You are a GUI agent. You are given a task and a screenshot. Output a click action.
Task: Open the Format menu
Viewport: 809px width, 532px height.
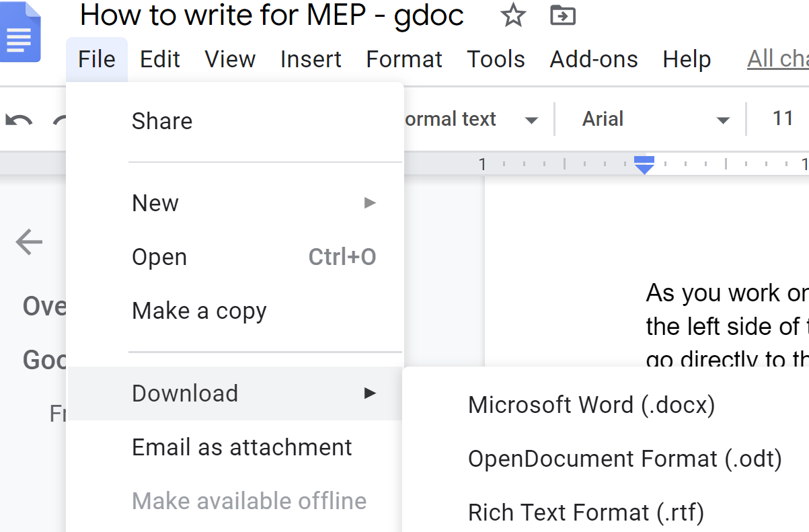(x=404, y=59)
